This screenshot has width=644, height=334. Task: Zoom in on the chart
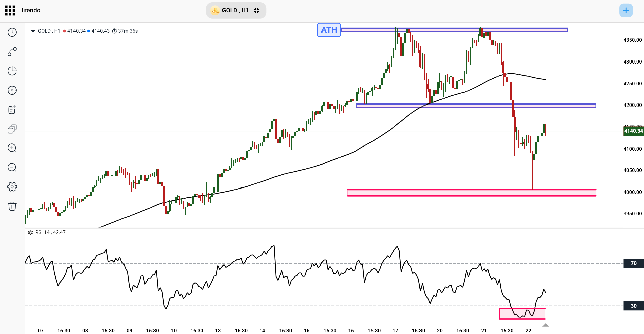[12, 148]
